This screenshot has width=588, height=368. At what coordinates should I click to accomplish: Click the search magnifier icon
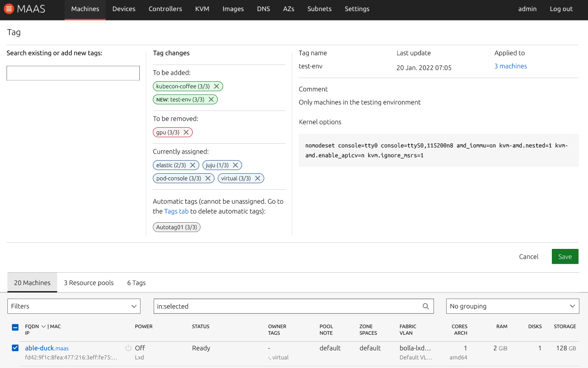(426, 306)
